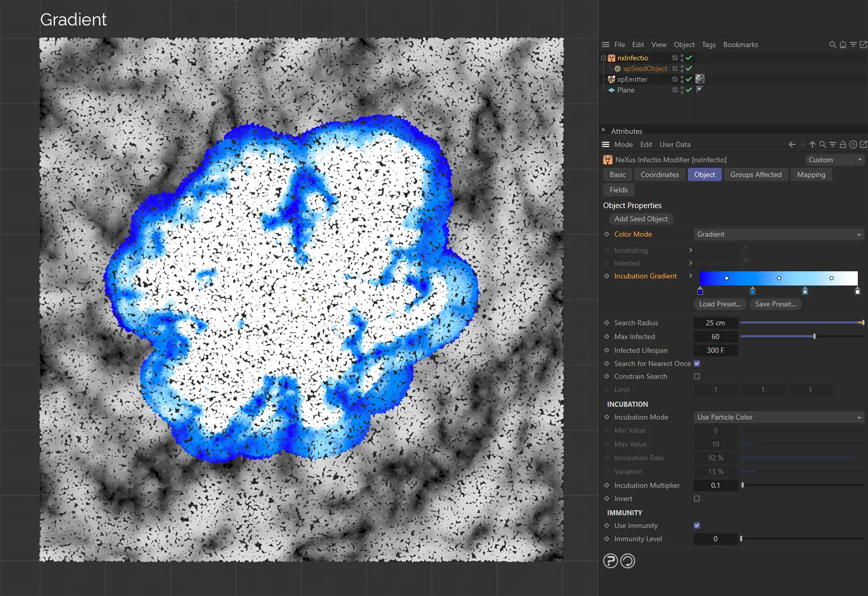
Task: Click the Load Preset button
Action: (x=720, y=304)
